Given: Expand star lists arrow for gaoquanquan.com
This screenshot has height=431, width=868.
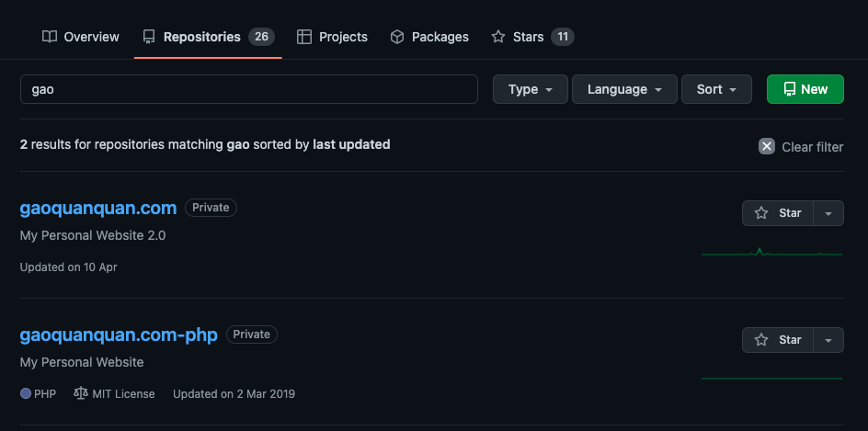Looking at the screenshot, I should point(828,213).
